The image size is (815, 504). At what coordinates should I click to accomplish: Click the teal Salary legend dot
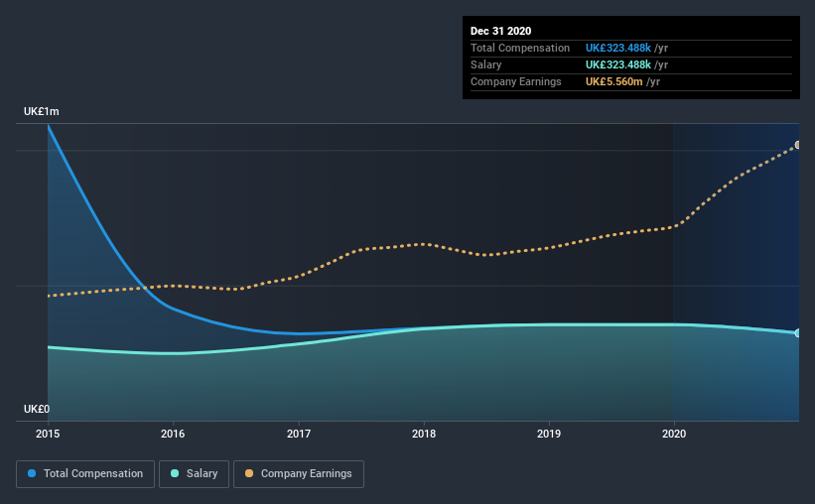click(x=175, y=473)
